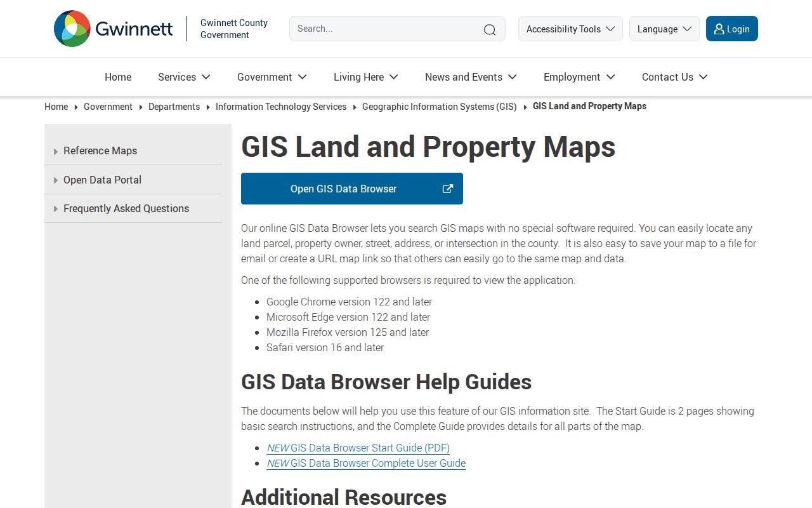Click the GIS Land and Property Maps heading
The height and width of the screenshot is (508, 812).
[428, 147]
